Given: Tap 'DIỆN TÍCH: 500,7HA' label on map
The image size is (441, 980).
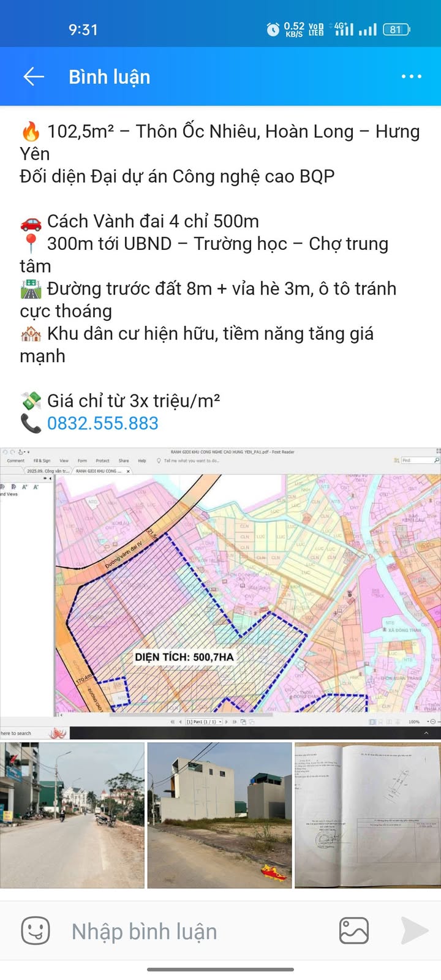Looking at the screenshot, I should pos(184,657).
